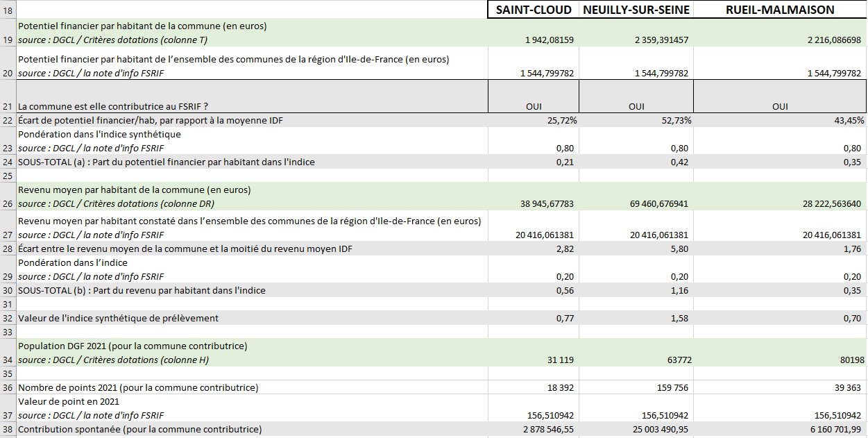Select the NEUILLY-SUR-SEINE header cell

(x=636, y=10)
